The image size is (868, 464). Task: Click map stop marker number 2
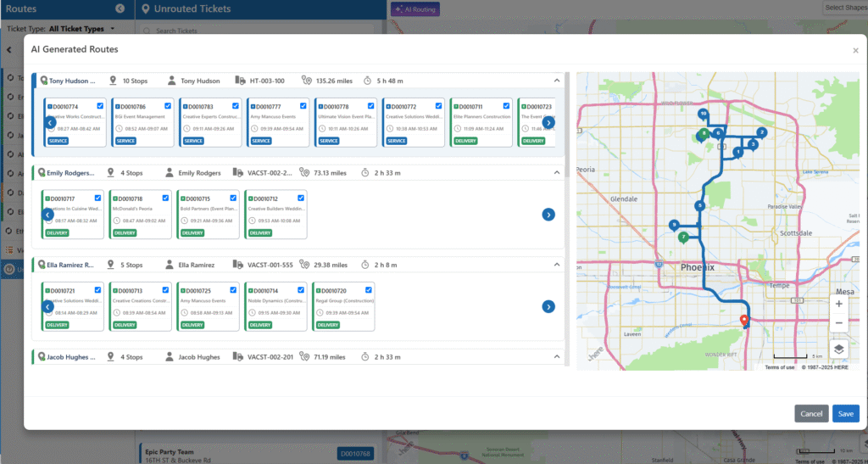pyautogui.click(x=762, y=133)
